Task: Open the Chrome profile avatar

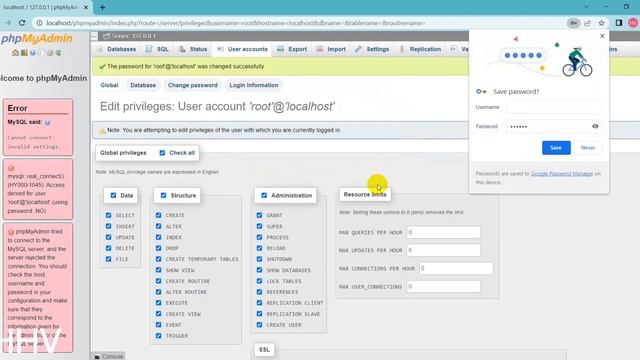Action: tap(633, 23)
